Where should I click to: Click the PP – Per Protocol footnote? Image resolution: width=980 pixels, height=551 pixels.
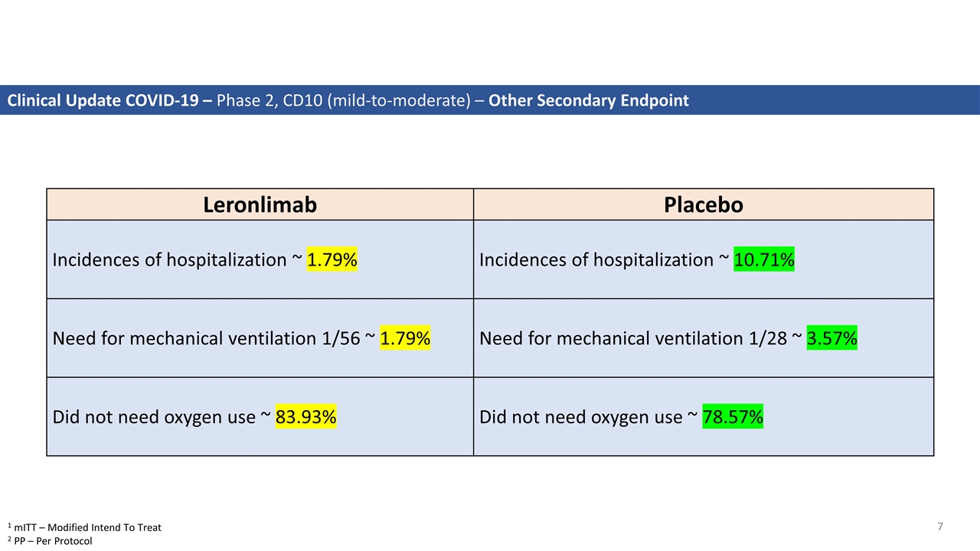pos(53,541)
